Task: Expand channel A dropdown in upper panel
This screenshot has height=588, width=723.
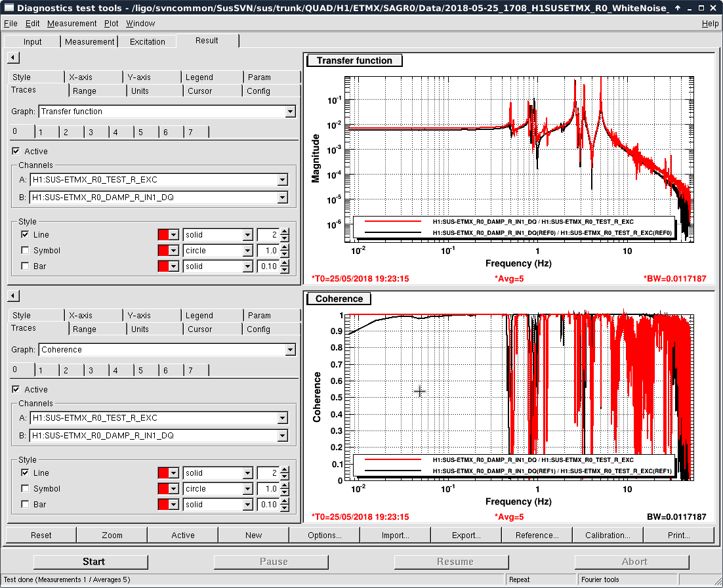Action: coord(282,180)
